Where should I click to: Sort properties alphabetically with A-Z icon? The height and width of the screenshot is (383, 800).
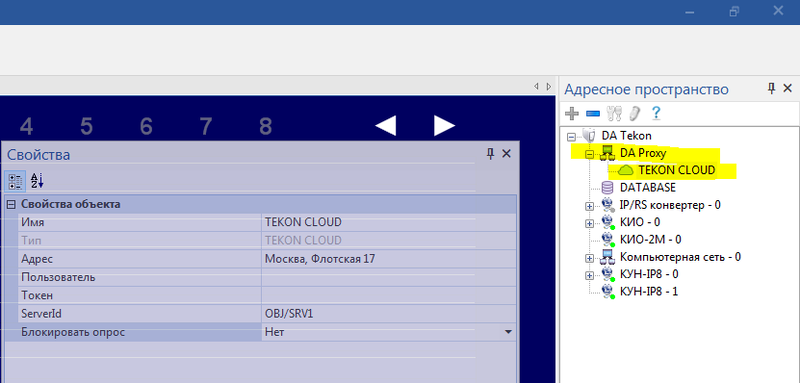tap(37, 181)
